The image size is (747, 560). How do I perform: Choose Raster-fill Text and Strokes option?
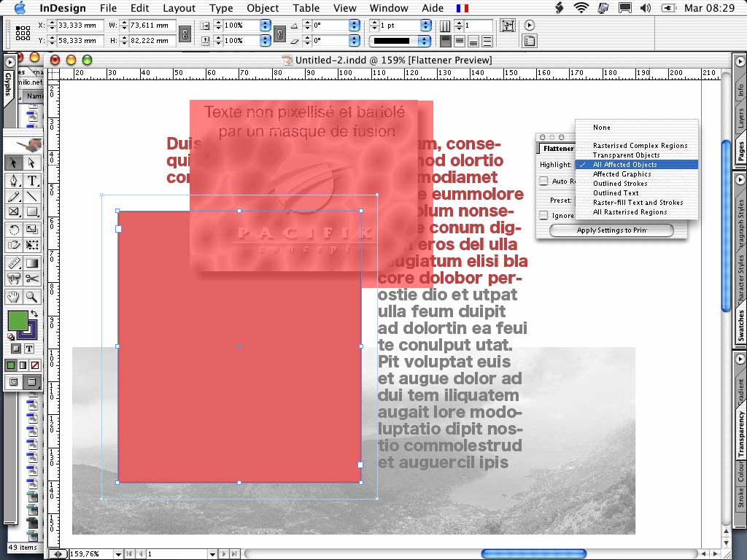[x=636, y=203]
